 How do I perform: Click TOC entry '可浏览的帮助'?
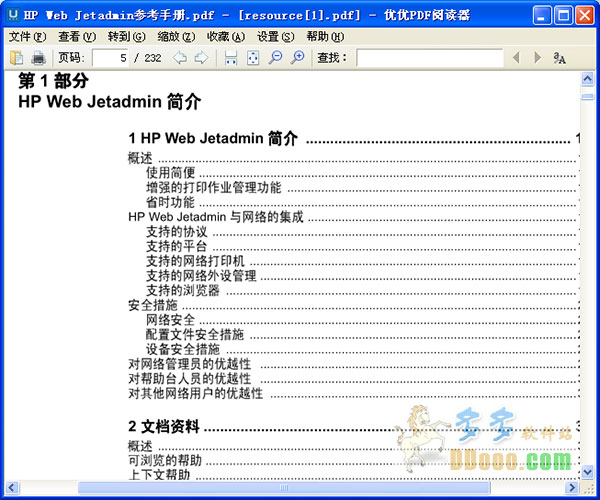pyautogui.click(x=165, y=461)
